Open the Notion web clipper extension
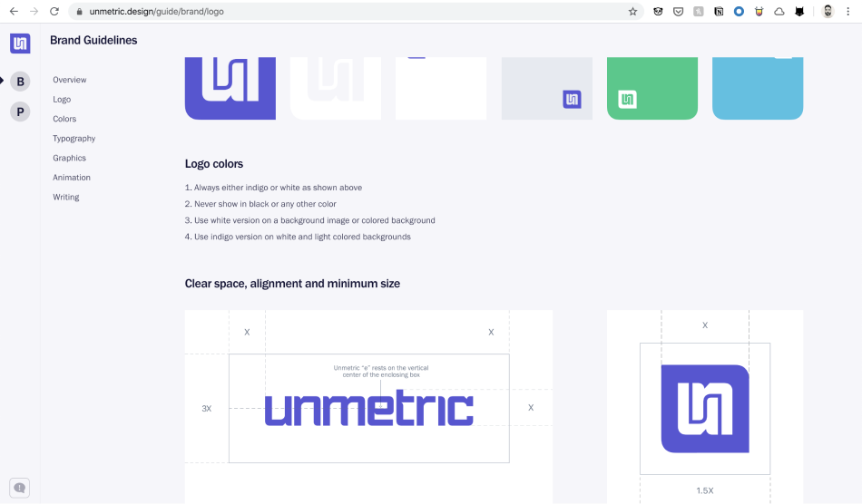The height and width of the screenshot is (504, 862). click(719, 11)
